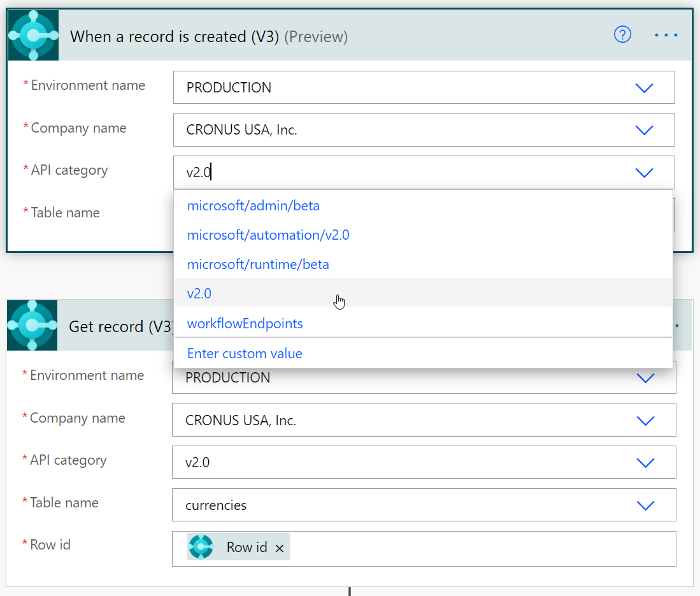
Task: Click the trigger's 'Table name' label
Action: [65, 213]
